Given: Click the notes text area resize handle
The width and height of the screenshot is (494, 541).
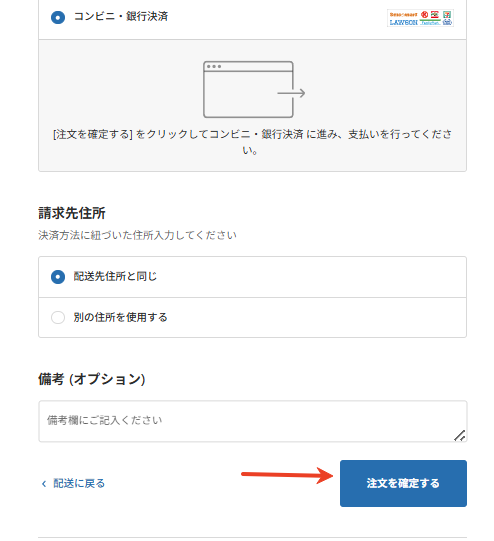Looking at the screenshot, I should pos(460,436).
